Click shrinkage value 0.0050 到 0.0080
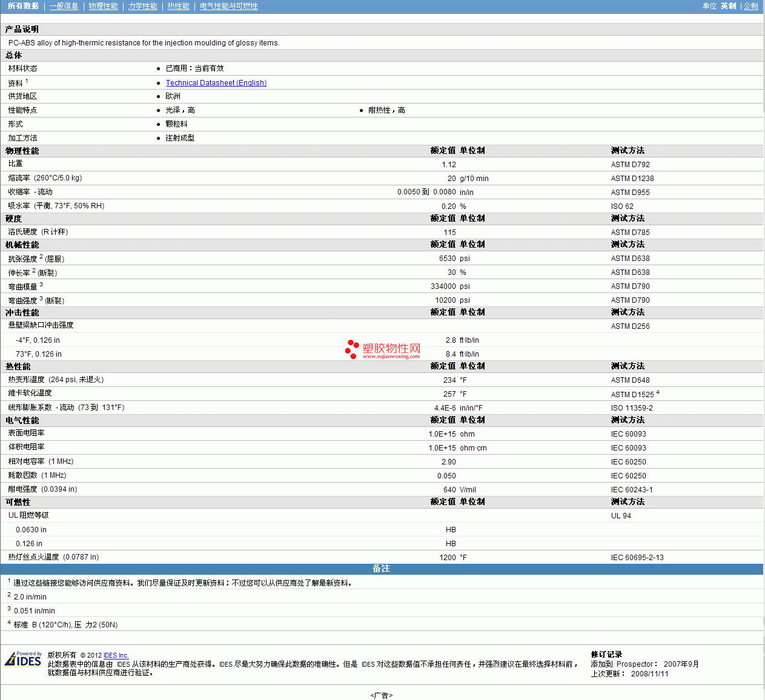The image size is (765, 700). click(x=426, y=192)
